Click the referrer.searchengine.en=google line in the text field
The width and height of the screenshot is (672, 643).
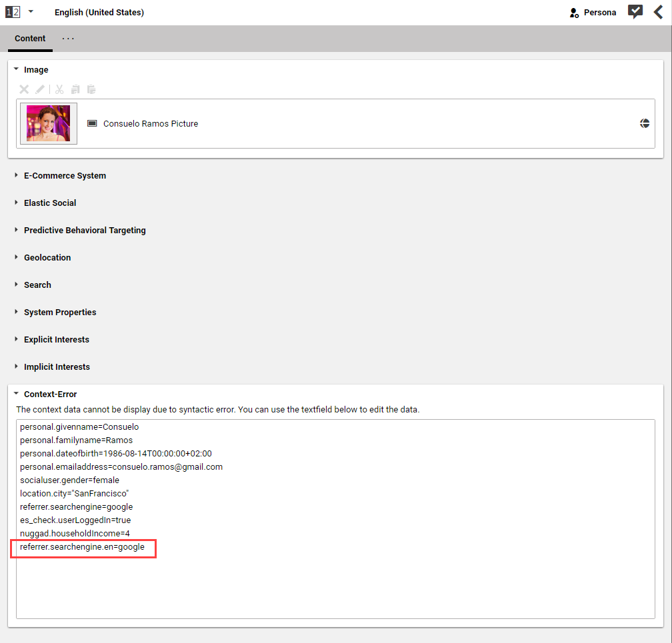[x=83, y=547]
